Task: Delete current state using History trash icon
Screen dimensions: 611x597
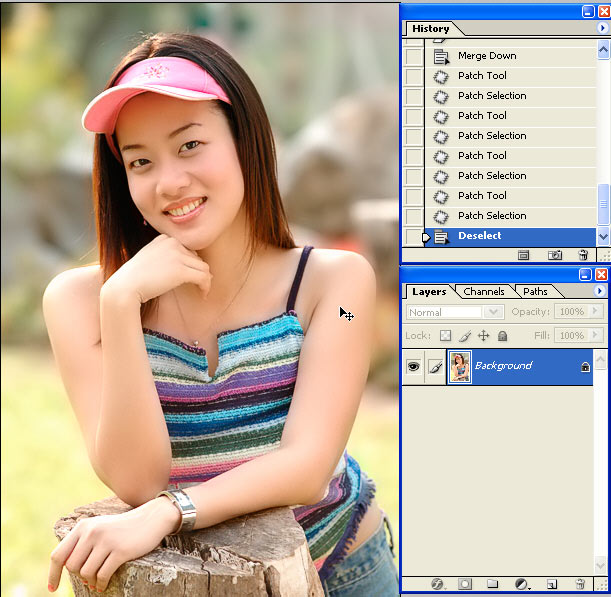Action: (583, 255)
